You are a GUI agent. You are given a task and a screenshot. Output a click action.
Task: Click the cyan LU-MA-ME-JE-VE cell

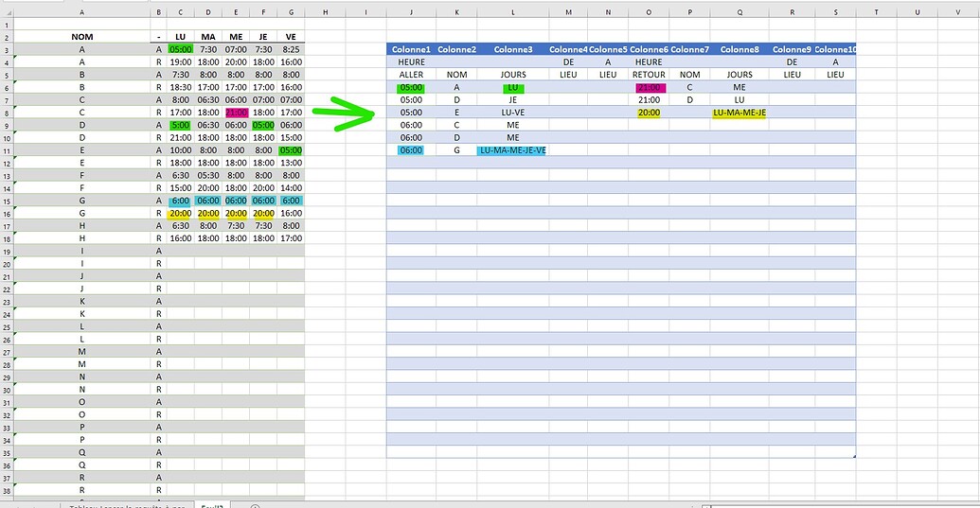pos(512,149)
